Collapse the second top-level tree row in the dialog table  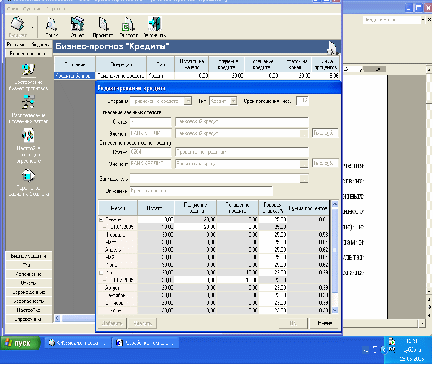101,273
